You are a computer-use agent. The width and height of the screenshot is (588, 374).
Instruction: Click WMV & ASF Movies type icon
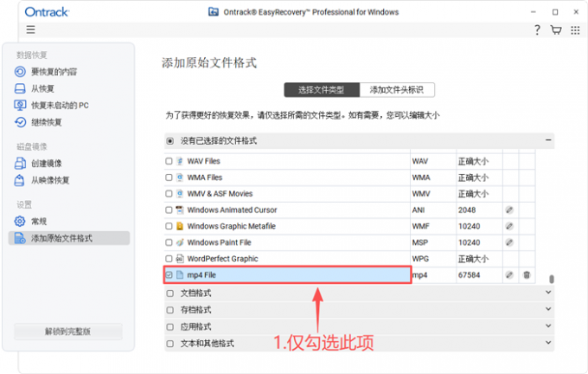180,194
